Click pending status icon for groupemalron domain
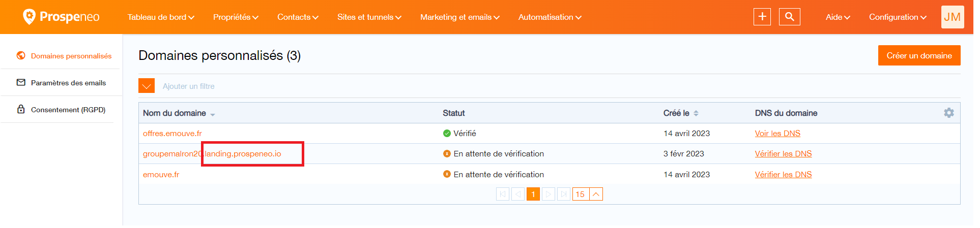Image resolution: width=980 pixels, height=228 pixels. (447, 153)
